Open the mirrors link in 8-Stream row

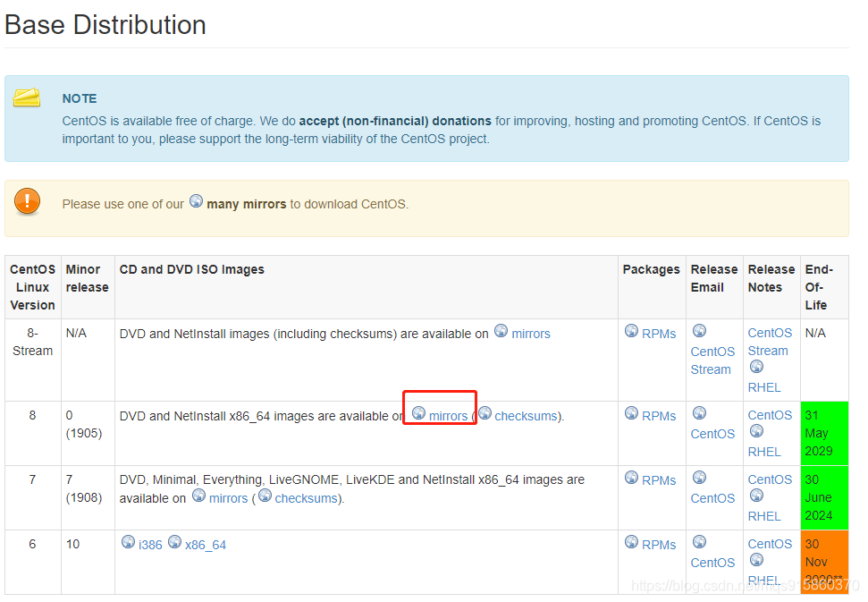coord(531,334)
